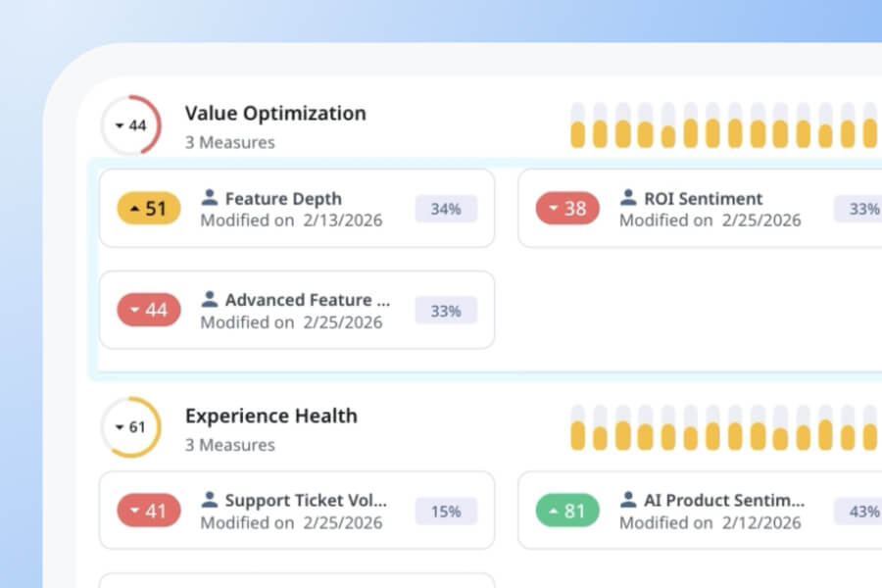Open the Support Ticket Vol measure card

click(297, 511)
